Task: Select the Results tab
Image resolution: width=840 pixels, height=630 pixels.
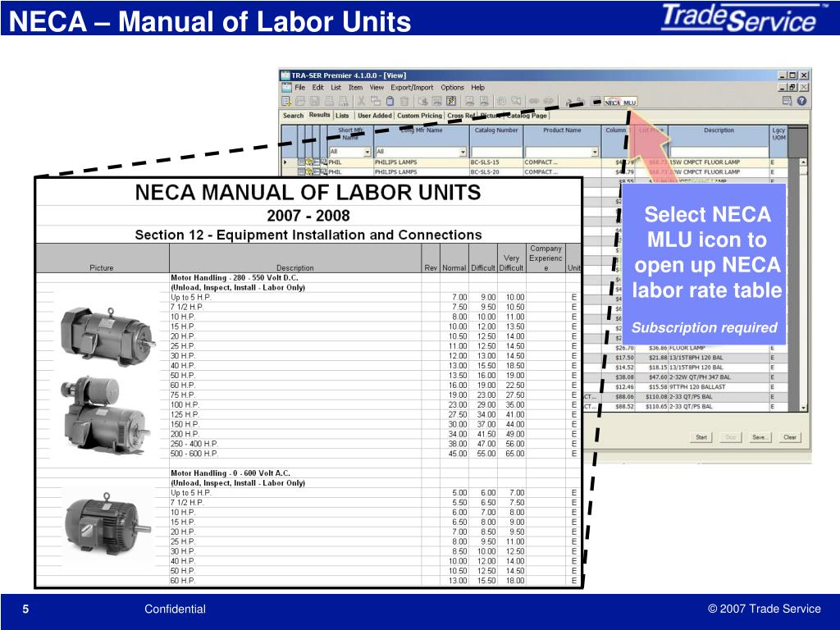Action: click(x=319, y=115)
